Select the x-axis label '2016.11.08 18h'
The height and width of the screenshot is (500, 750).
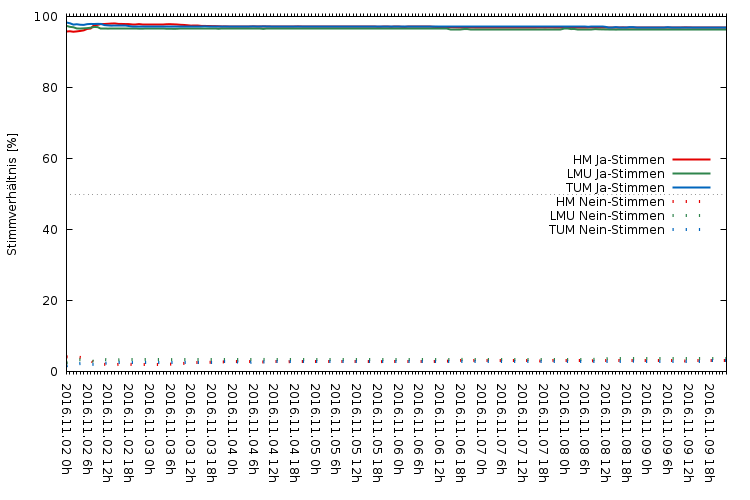pyautogui.click(x=626, y=433)
